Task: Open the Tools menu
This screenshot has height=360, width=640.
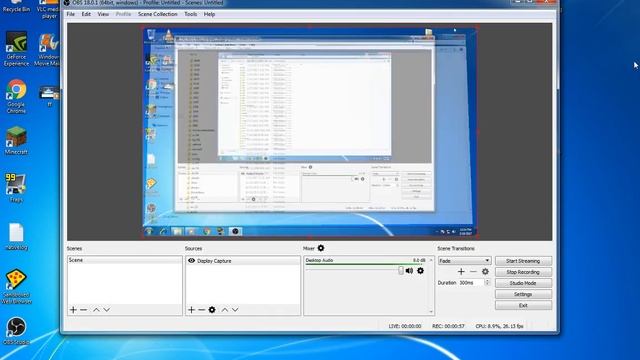Action: coord(191,14)
